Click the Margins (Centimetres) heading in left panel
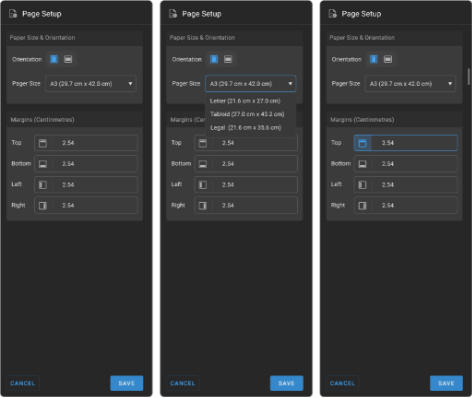The height and width of the screenshot is (398, 473). pos(42,120)
